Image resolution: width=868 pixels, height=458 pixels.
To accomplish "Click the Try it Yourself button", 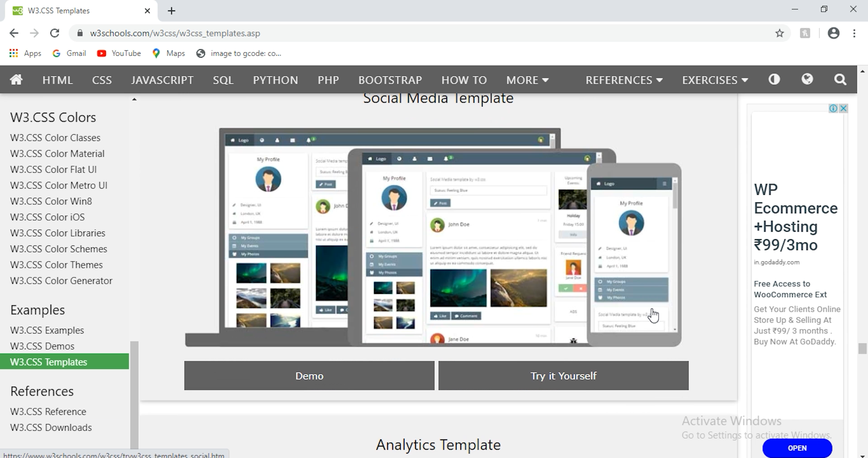I will point(563,375).
